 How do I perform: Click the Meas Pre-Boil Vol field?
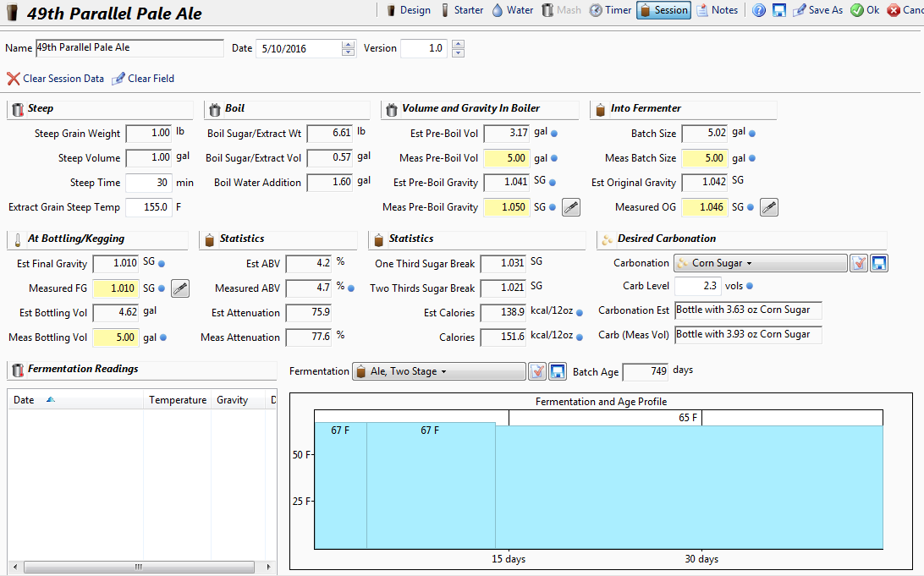pos(506,158)
